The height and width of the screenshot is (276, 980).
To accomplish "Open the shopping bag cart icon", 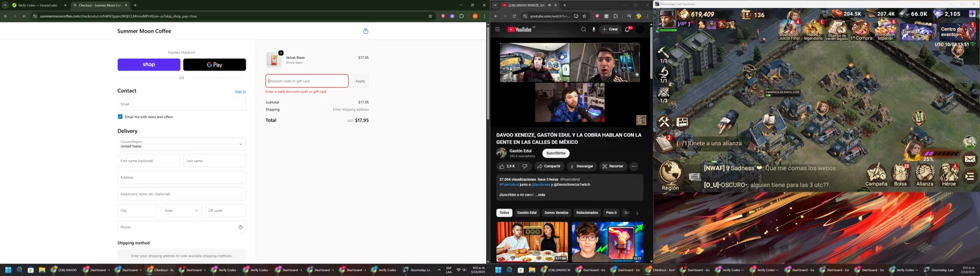I will (365, 31).
